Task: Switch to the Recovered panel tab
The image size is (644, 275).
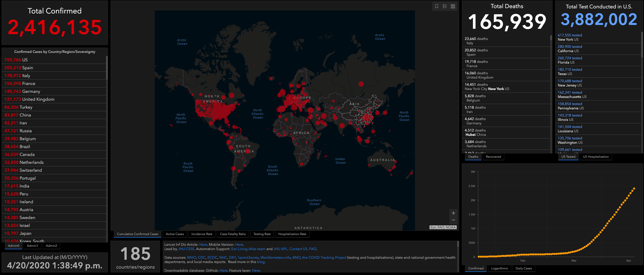Action: point(493,157)
